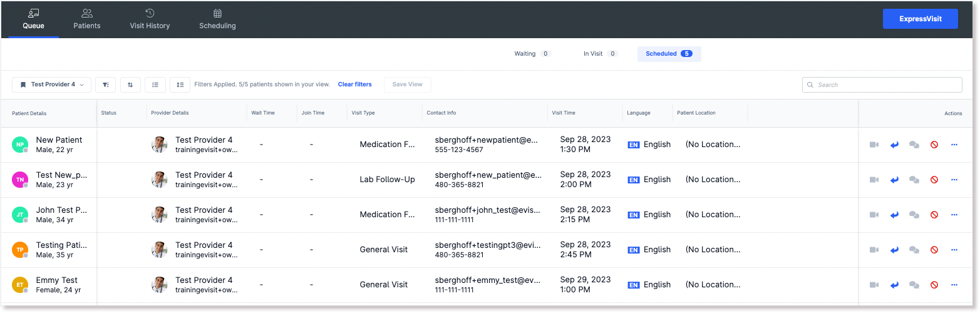
Task: Click the JT patient avatar
Action: click(20, 215)
